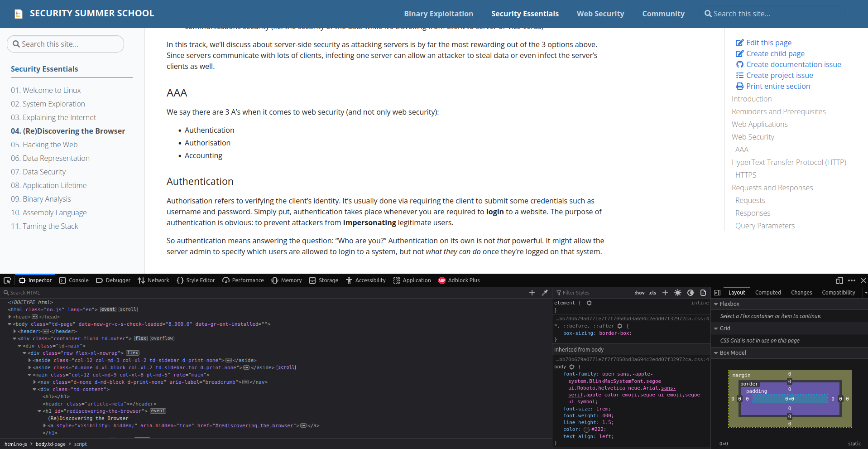This screenshot has width=868, height=449.
Task: Expand the head node in the inspector
Action: point(10,317)
